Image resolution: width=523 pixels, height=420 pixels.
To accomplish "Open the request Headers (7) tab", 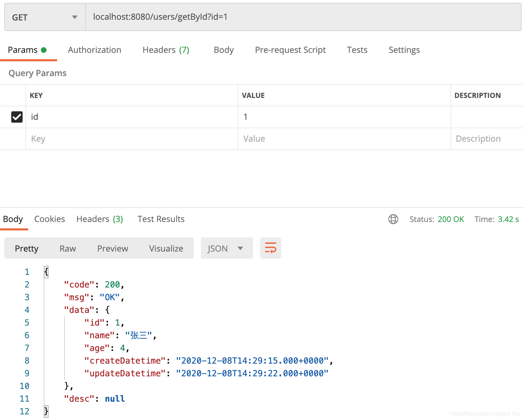I will pyautogui.click(x=166, y=50).
